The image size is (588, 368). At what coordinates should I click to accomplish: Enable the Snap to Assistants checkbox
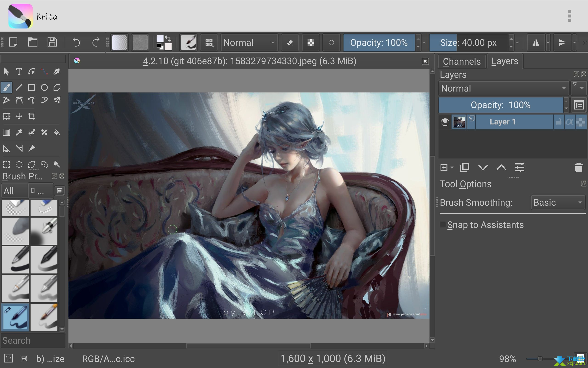tap(443, 225)
